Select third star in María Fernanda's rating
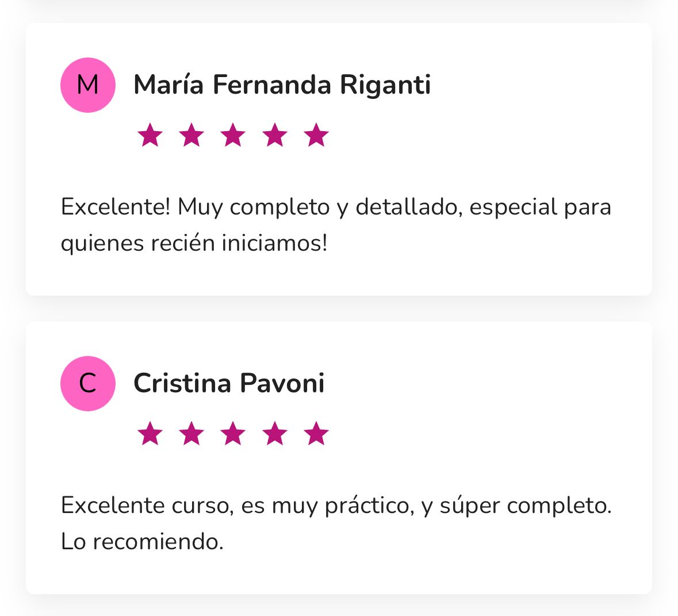678x616 pixels. click(233, 136)
